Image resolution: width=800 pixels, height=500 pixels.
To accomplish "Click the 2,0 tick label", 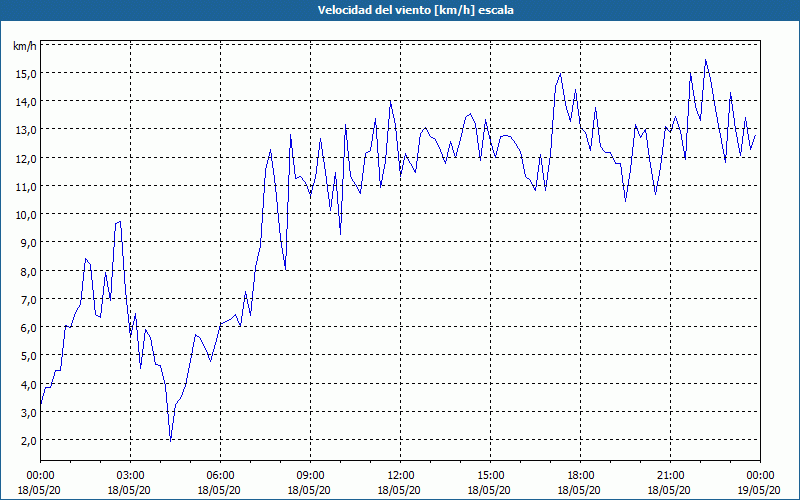I will click(x=28, y=440).
